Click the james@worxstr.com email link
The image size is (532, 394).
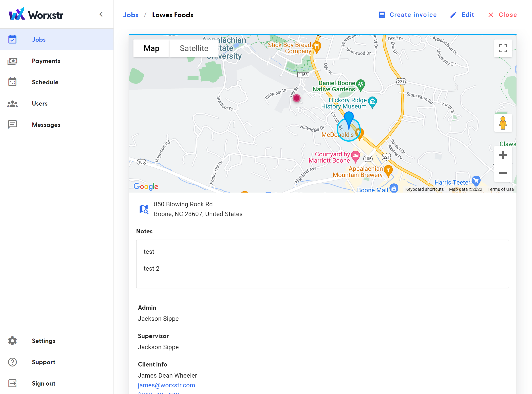point(166,385)
